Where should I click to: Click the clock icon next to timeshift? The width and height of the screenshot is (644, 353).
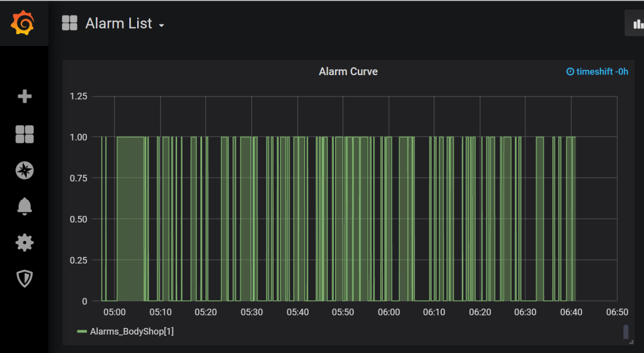tap(570, 72)
